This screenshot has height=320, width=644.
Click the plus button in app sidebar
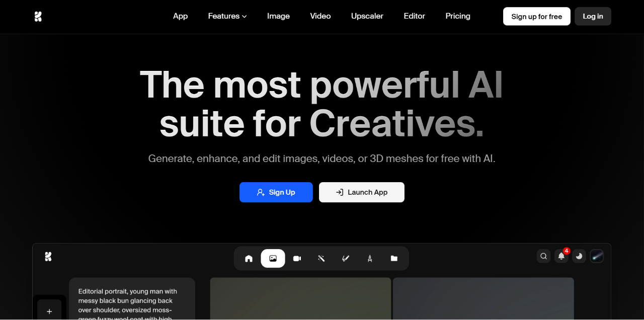coord(49,311)
